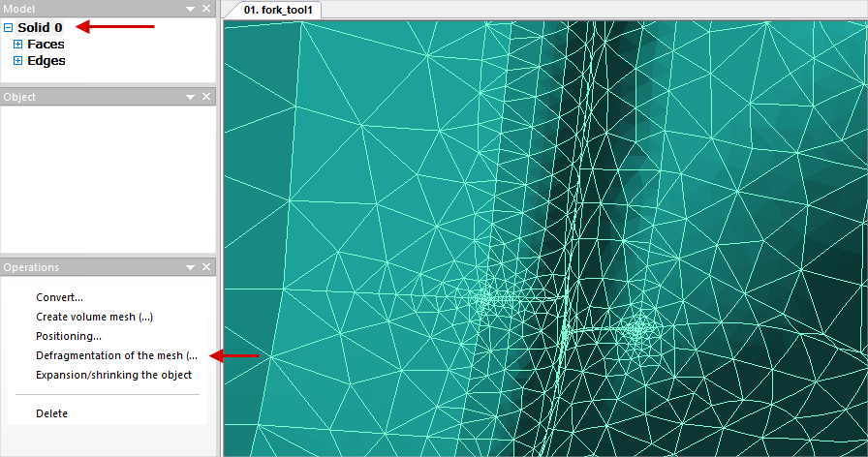
Task: Expand the Edges tree node
Action: (x=17, y=61)
